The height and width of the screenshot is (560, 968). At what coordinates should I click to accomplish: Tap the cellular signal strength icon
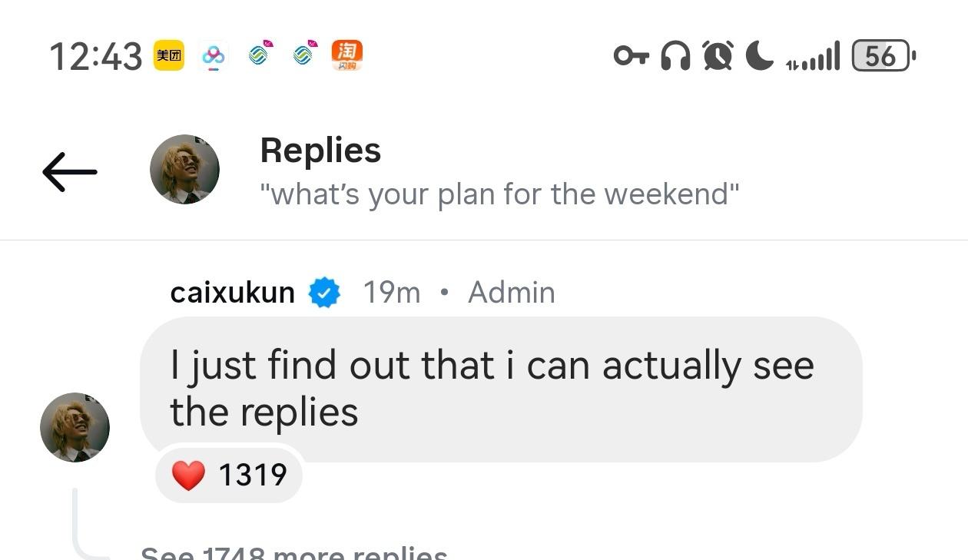[x=813, y=56]
